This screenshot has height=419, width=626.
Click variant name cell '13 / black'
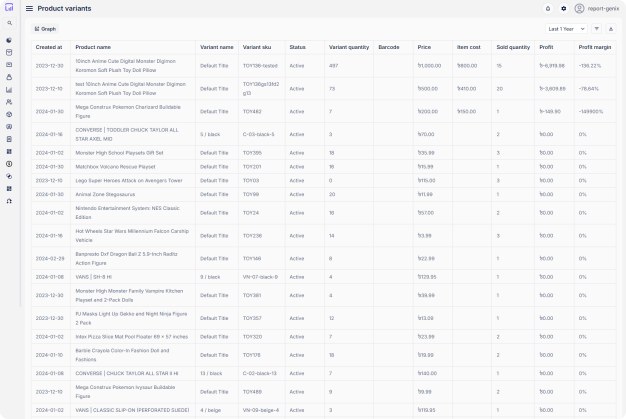(x=211, y=374)
